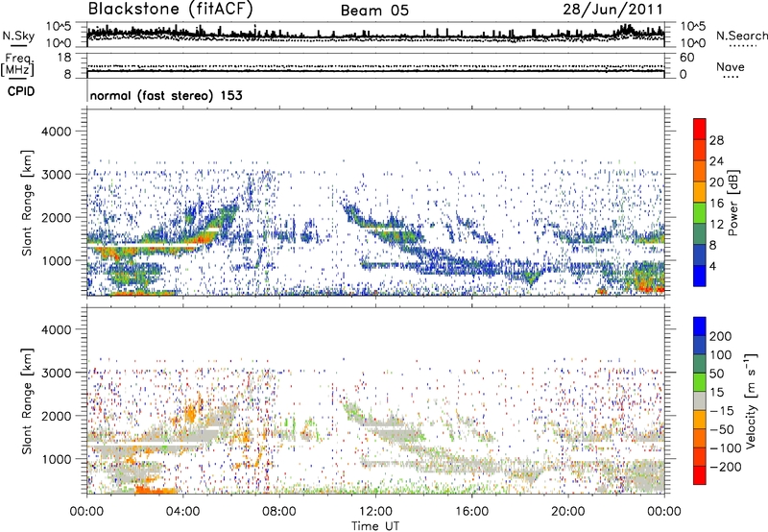Viewport: 768px width, 532px height.
Task: Pick the light green segment of power colorbar
Action: click(700, 213)
